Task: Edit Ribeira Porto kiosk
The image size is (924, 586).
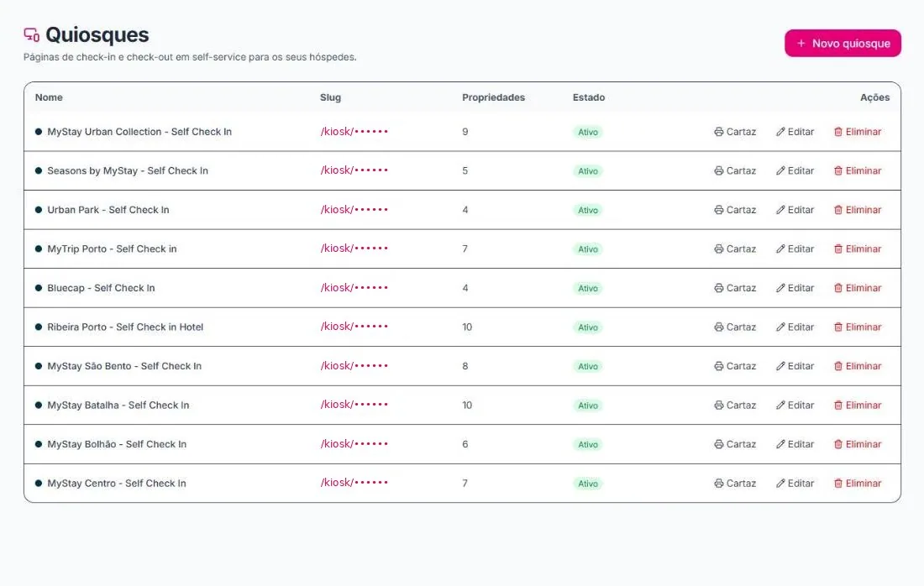Action: (795, 327)
